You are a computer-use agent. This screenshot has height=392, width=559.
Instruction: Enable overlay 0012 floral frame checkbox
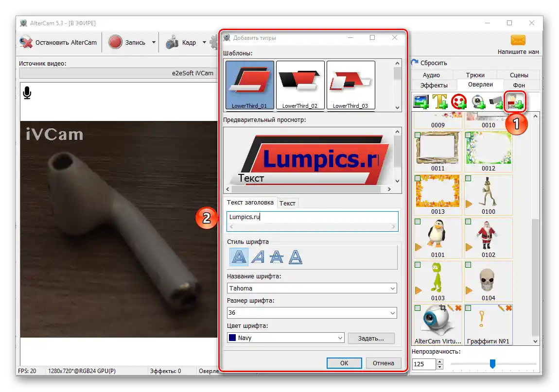click(x=468, y=135)
